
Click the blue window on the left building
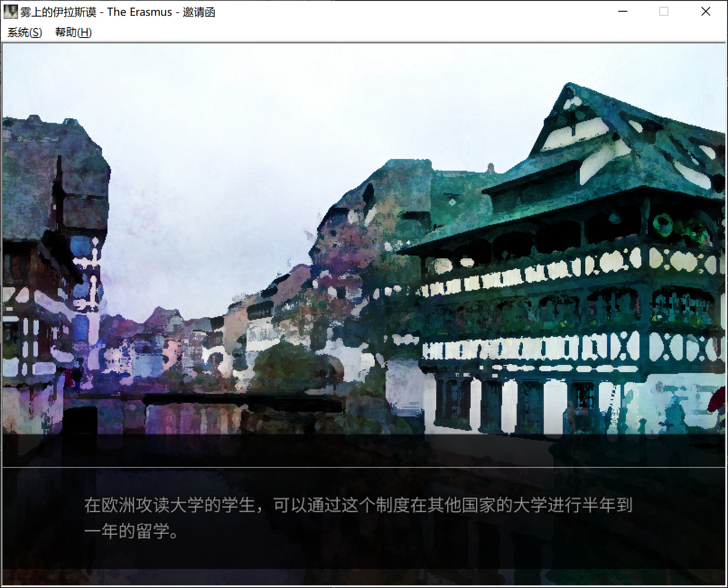pos(81,247)
